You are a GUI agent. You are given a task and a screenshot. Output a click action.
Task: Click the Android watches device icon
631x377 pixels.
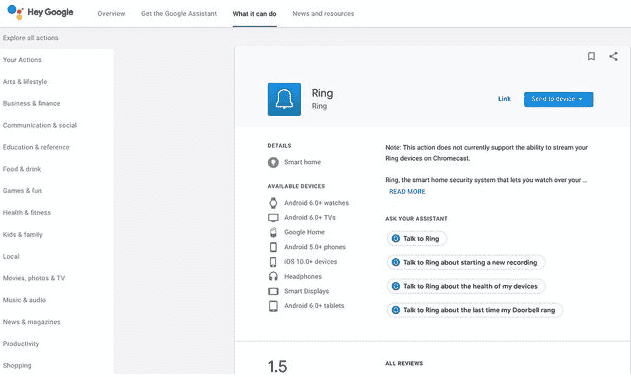pos(273,203)
